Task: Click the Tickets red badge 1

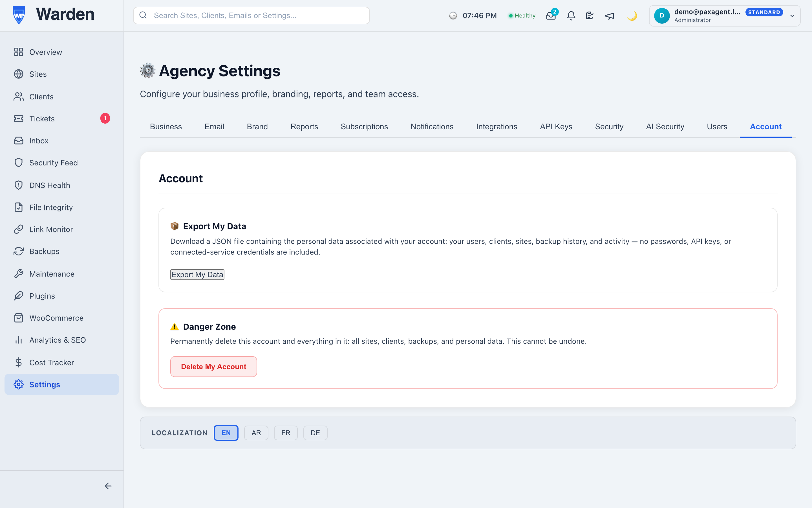Action: click(105, 118)
